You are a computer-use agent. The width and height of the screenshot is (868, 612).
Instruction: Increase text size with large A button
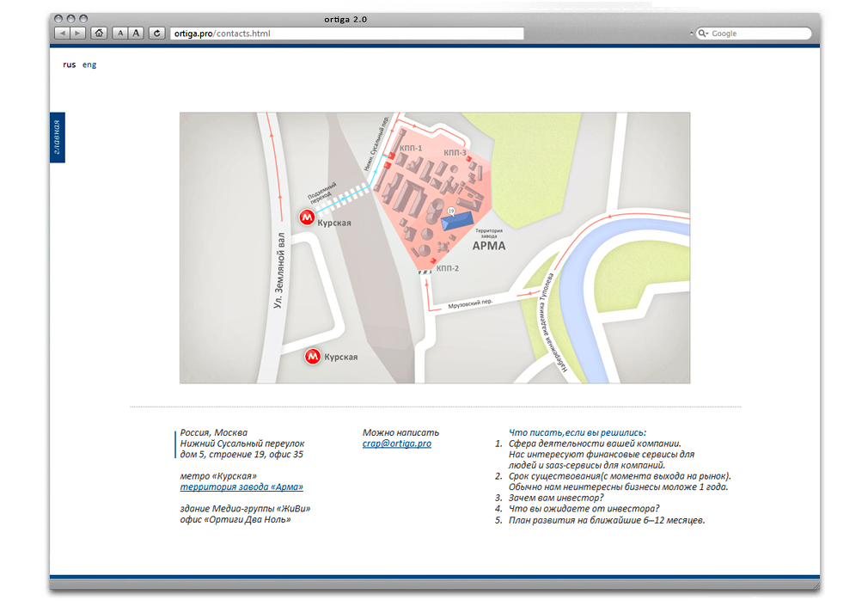[136, 34]
